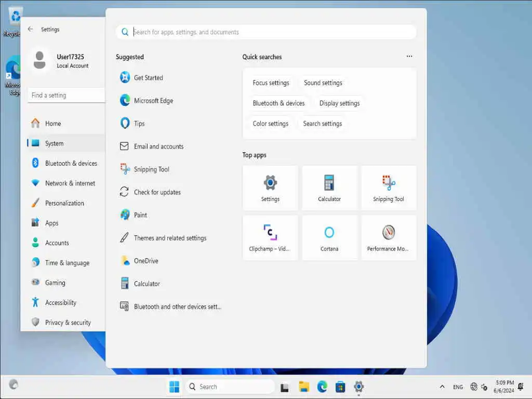This screenshot has width=532, height=399.
Task: Open Network & internet in Settings sidebar
Action: pos(65,183)
